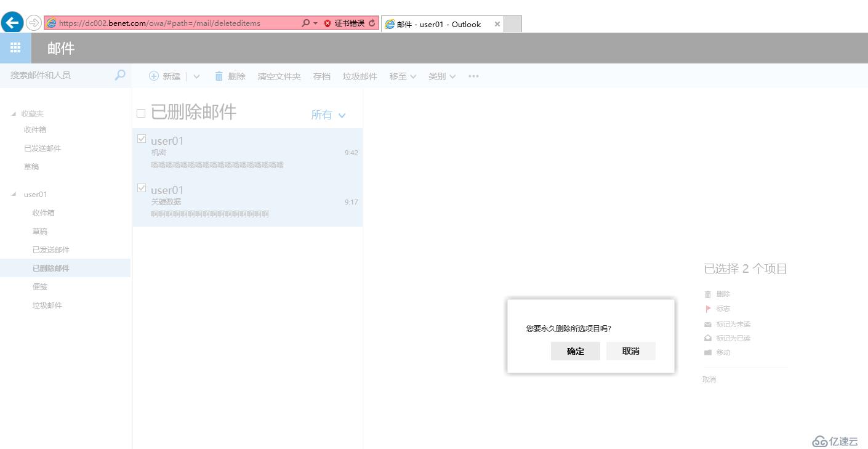Collapse the user01 mailbox tree

tap(14, 195)
